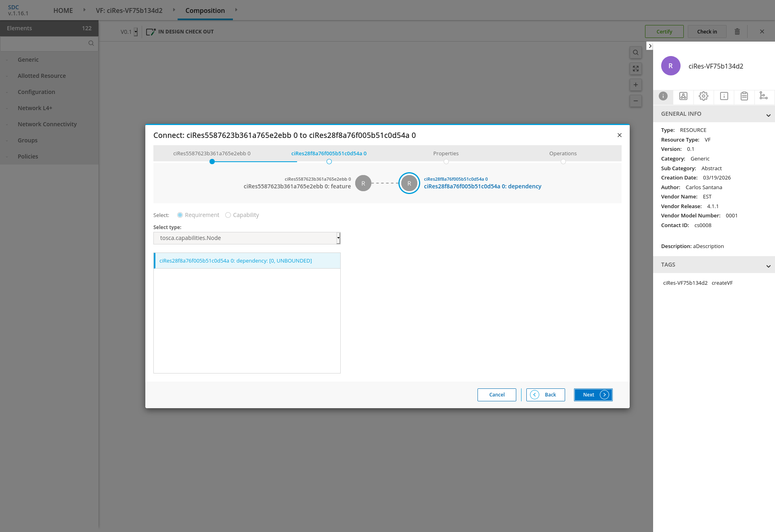Open the clipboard requirements tab icon
The height and width of the screenshot is (532, 775).
744,96
